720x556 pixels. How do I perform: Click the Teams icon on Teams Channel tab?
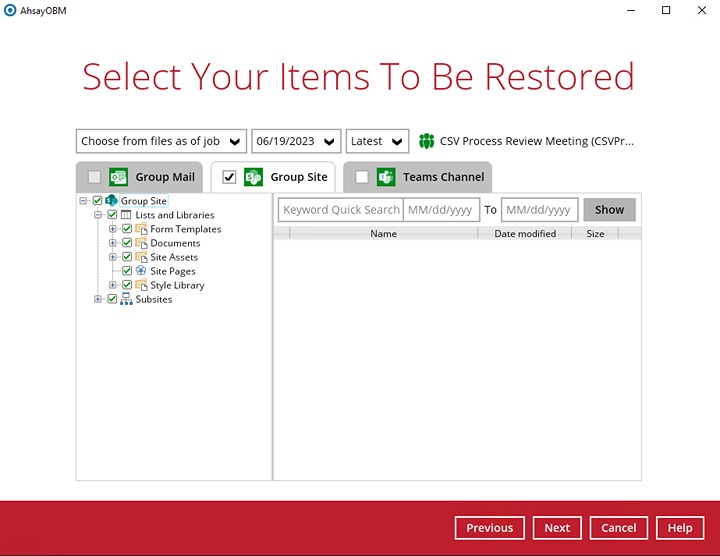[386, 177]
